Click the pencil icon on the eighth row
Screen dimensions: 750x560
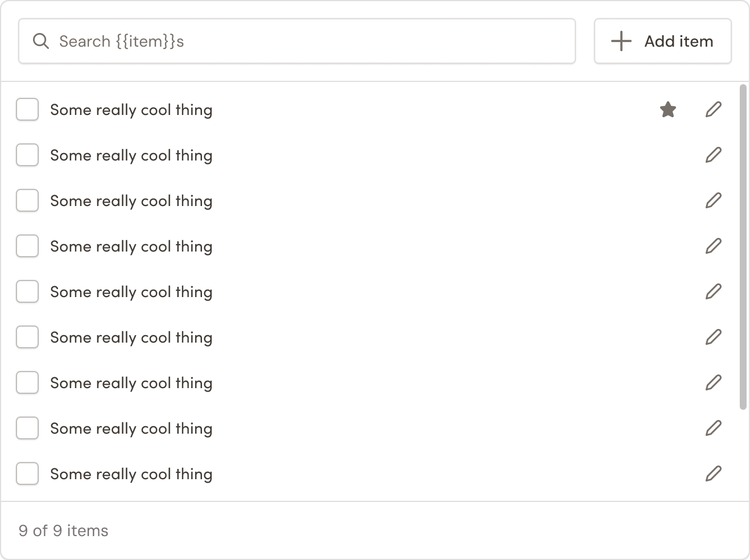(x=714, y=428)
